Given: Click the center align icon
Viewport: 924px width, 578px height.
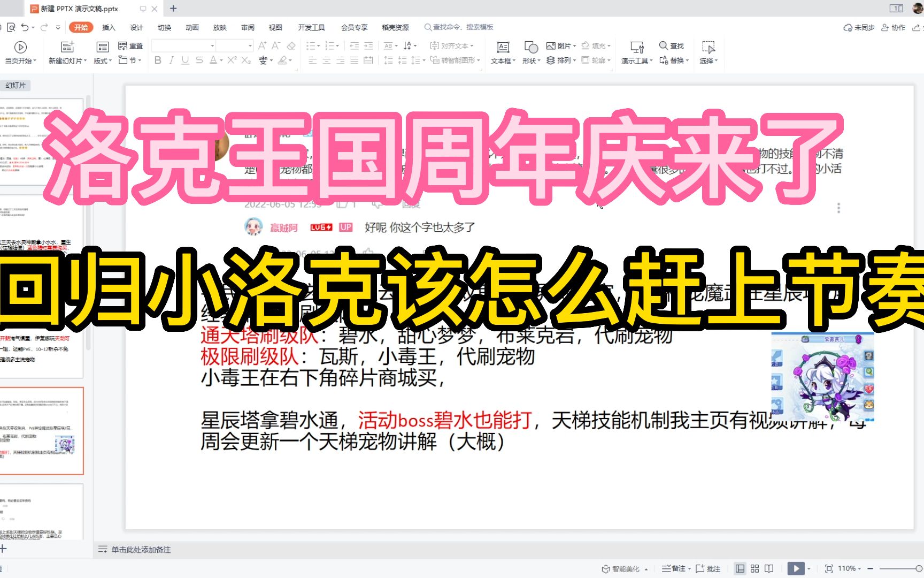Looking at the screenshot, I should (327, 60).
